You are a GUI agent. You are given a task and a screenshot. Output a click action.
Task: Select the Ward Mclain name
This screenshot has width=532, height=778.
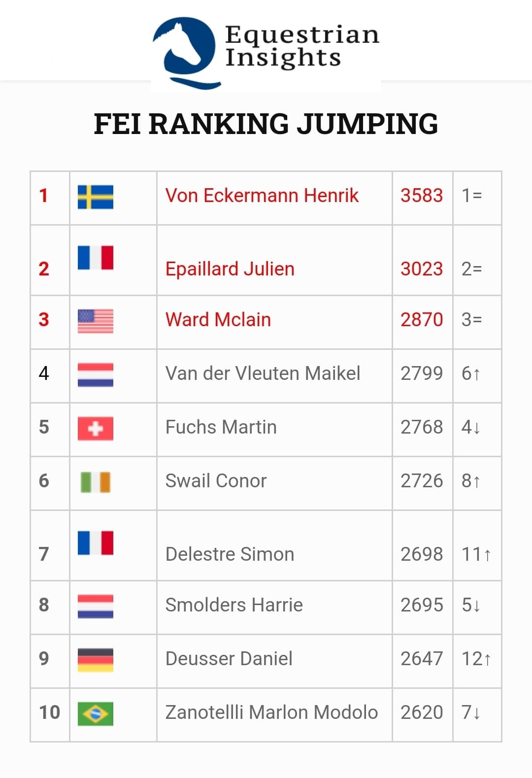(218, 320)
